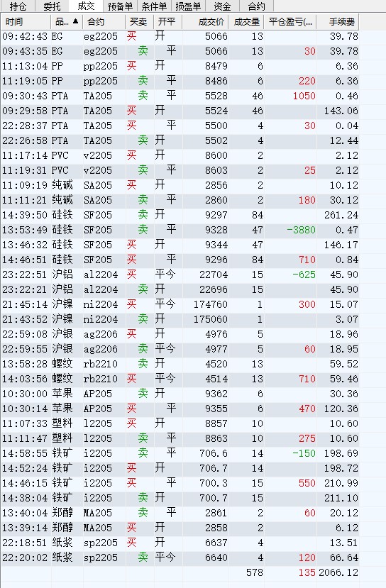The width and height of the screenshot is (386, 588).
Task: Sort by the 平仓盈亏 column header
Action: point(290,22)
